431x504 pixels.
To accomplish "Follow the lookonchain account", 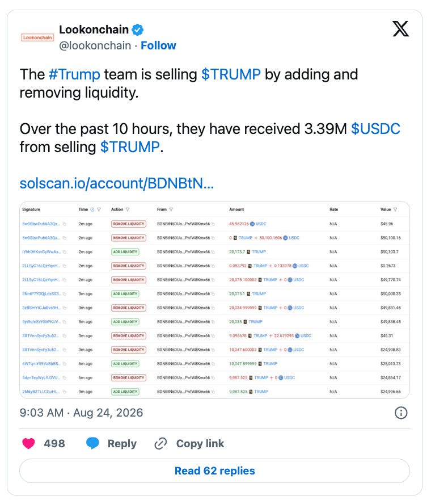I will tap(158, 45).
